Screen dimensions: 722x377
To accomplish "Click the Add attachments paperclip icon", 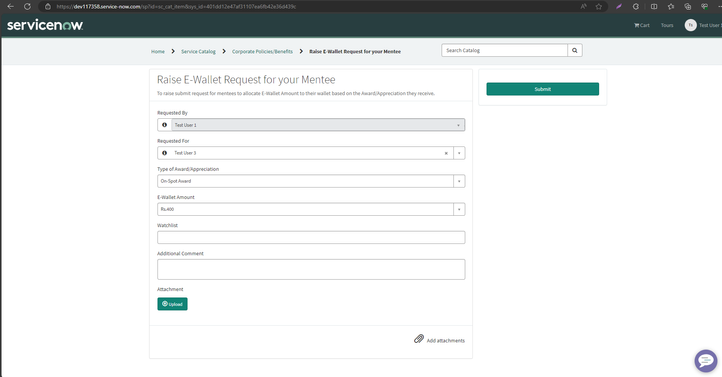I will coord(419,339).
